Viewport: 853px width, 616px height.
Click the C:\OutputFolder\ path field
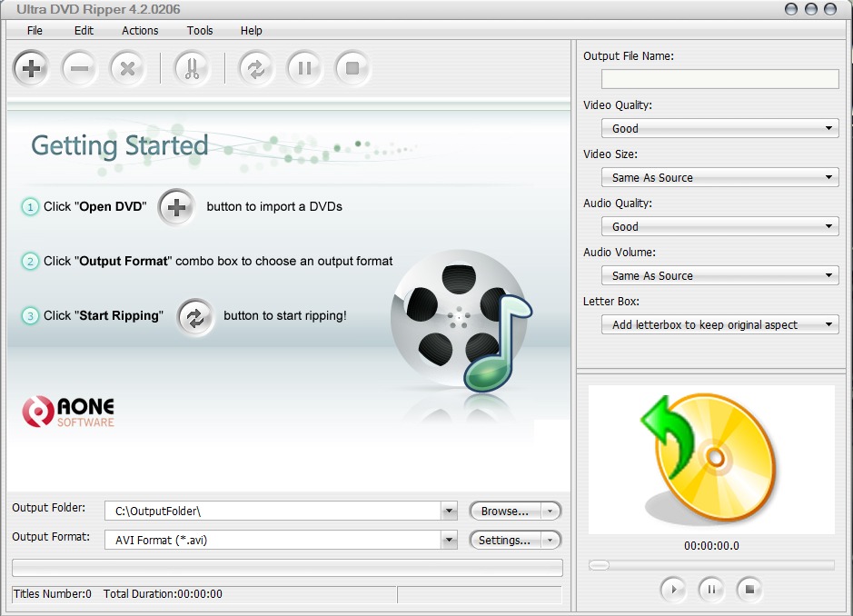[273, 511]
